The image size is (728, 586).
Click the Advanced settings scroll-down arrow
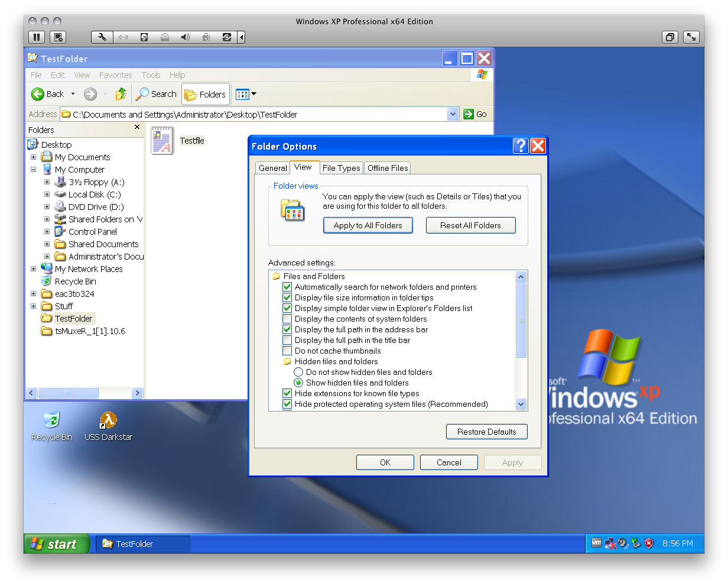(x=521, y=404)
